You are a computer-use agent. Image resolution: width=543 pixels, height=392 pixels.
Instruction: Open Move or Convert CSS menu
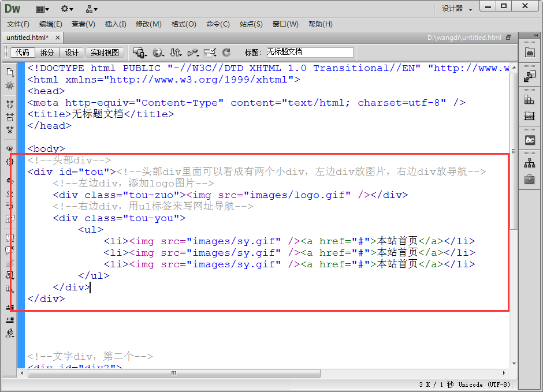tap(10, 288)
